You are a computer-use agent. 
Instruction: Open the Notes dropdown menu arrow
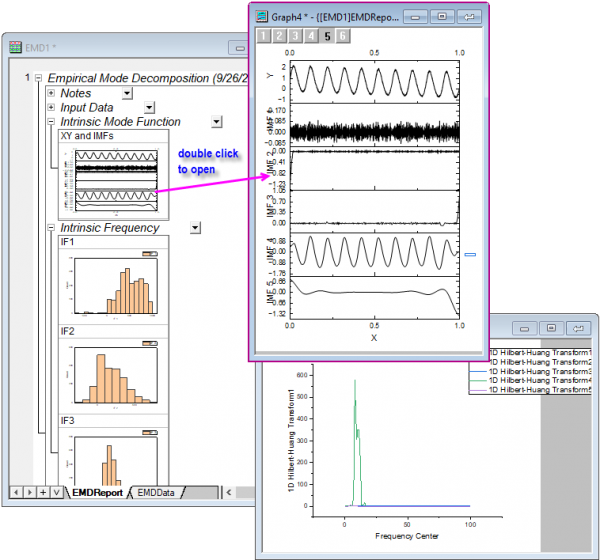point(127,93)
